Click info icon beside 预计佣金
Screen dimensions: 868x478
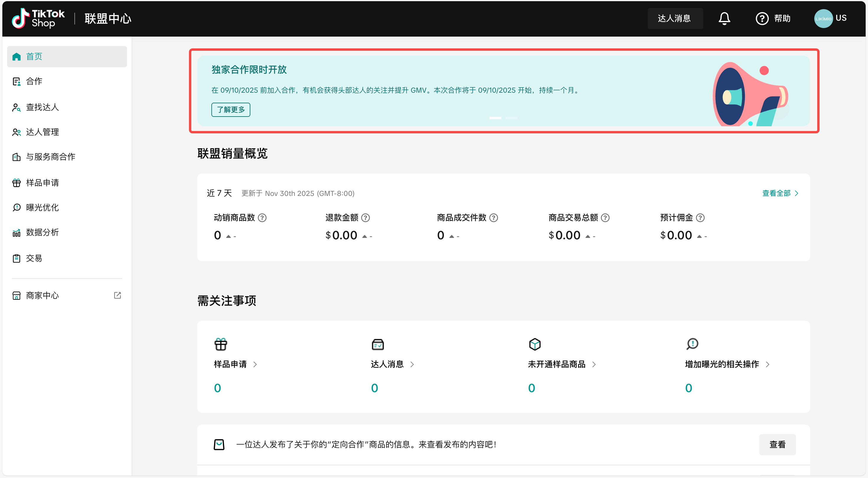tap(700, 218)
